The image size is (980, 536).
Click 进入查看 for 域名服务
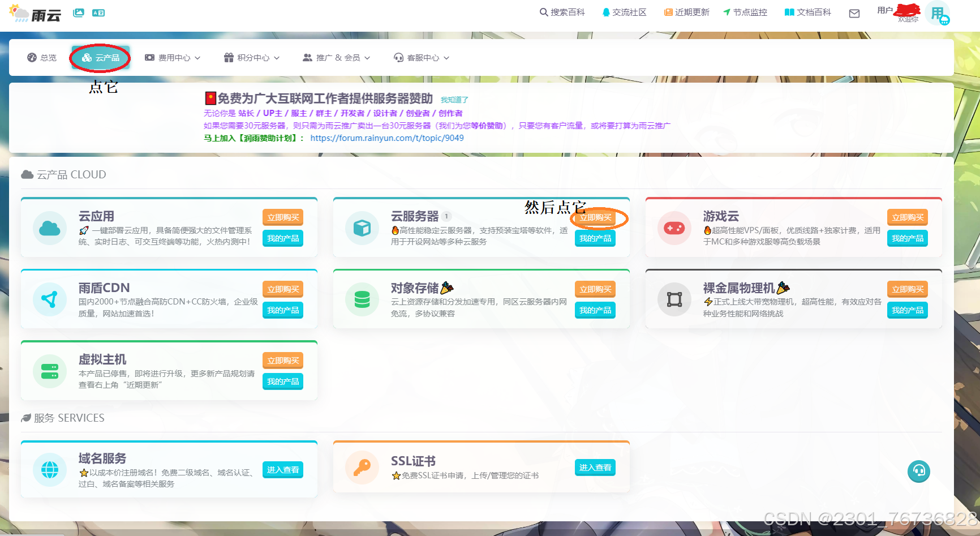tap(283, 470)
